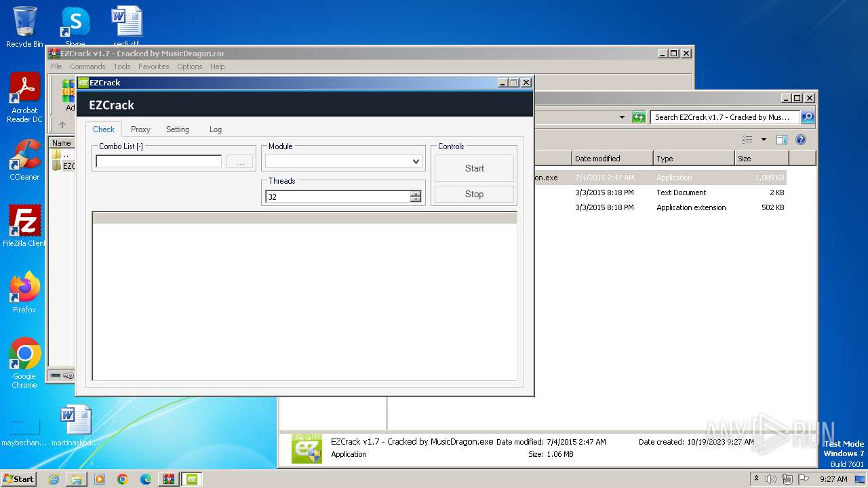Click the 9:27 AM taskbar clock
This screenshot has width=868, height=488.
pos(833,479)
